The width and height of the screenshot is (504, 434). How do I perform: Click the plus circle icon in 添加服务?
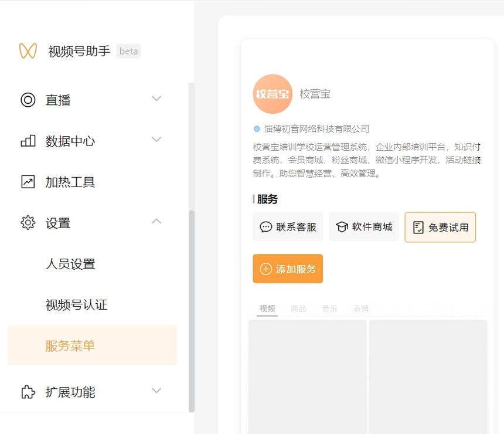pos(266,269)
